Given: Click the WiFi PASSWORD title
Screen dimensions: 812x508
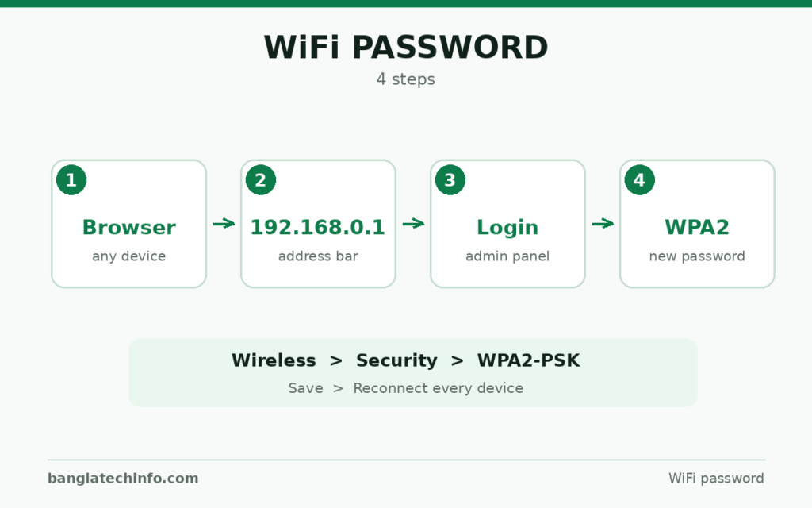Looking at the screenshot, I should 406,48.
